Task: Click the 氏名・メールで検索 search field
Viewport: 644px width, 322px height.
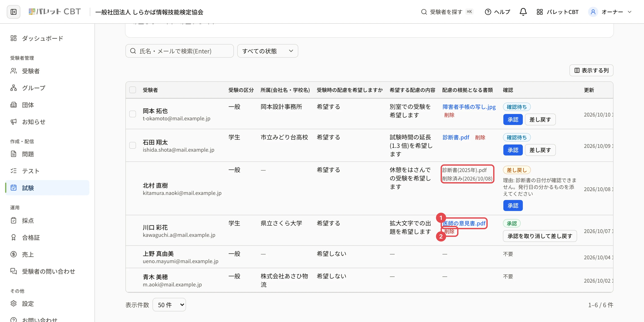Action: coord(179,51)
